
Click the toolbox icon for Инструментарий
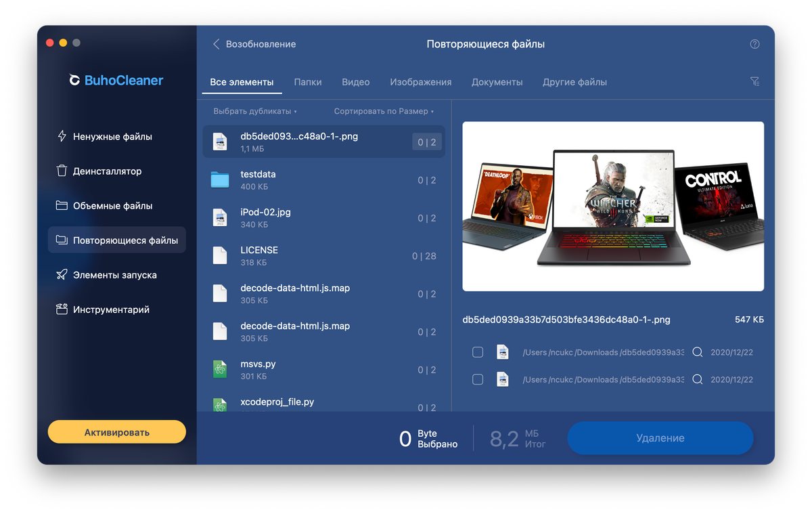(62, 309)
